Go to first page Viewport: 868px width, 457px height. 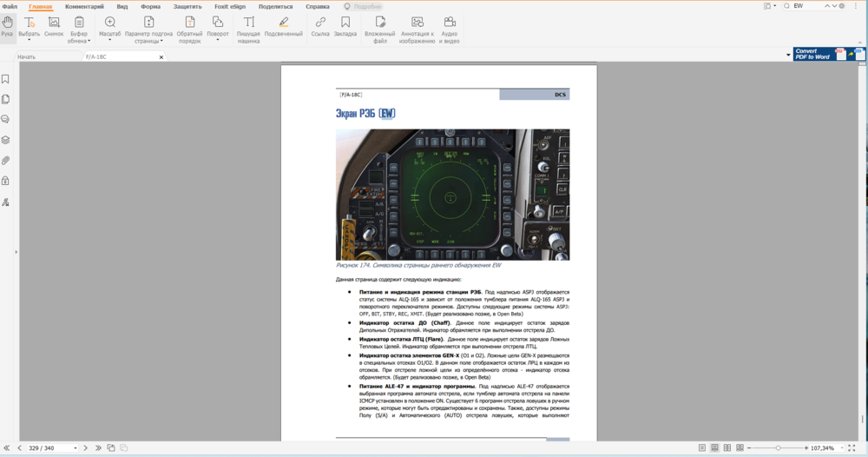tap(7, 447)
